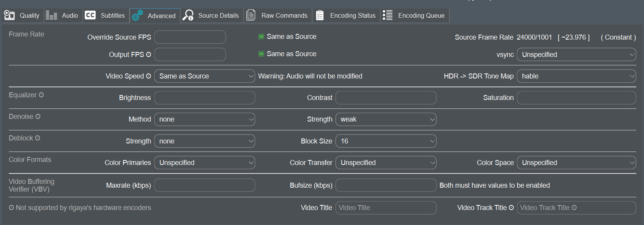Open the Source Details tab
The width and height of the screenshot is (644, 225).
(x=218, y=15)
